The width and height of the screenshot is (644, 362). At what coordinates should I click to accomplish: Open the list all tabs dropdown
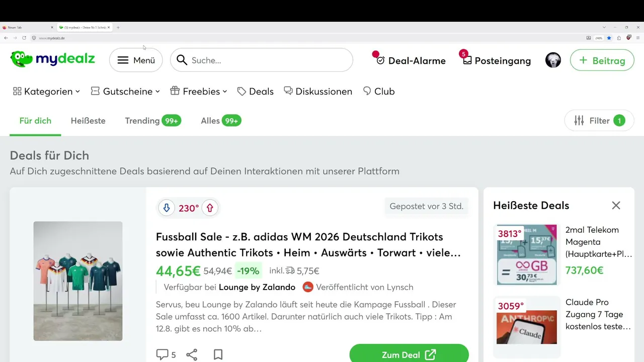click(x=604, y=27)
